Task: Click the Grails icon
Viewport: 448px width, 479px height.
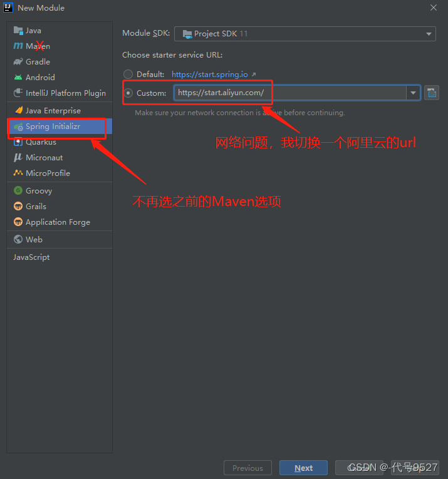Action: (x=18, y=206)
